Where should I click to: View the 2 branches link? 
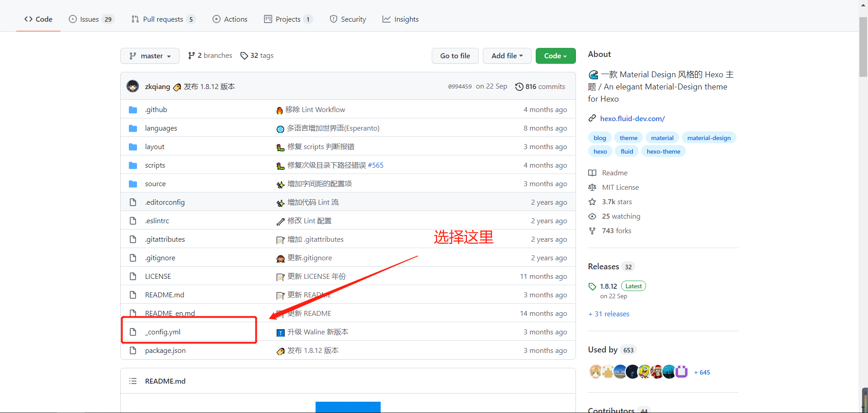coord(210,55)
